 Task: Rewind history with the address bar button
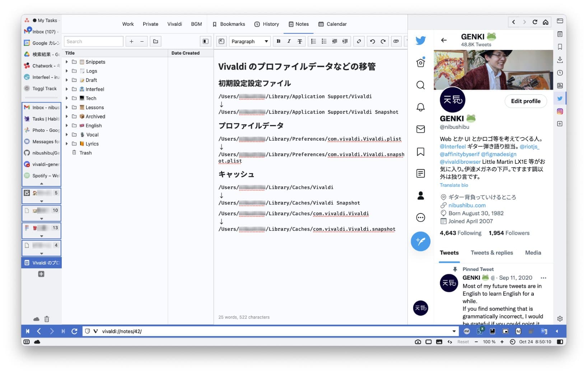[x=28, y=331]
